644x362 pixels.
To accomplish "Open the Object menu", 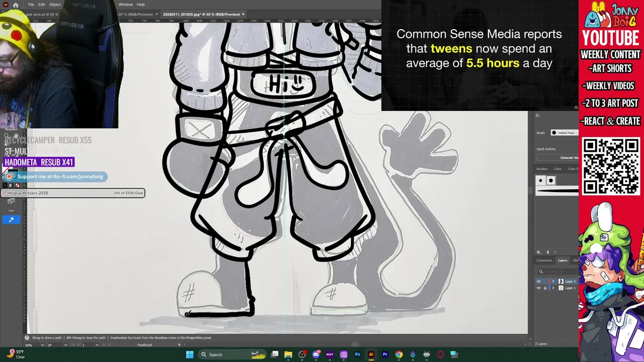I will (x=55, y=5).
